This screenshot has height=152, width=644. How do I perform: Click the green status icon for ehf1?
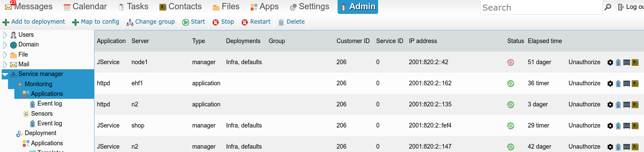pos(511,84)
